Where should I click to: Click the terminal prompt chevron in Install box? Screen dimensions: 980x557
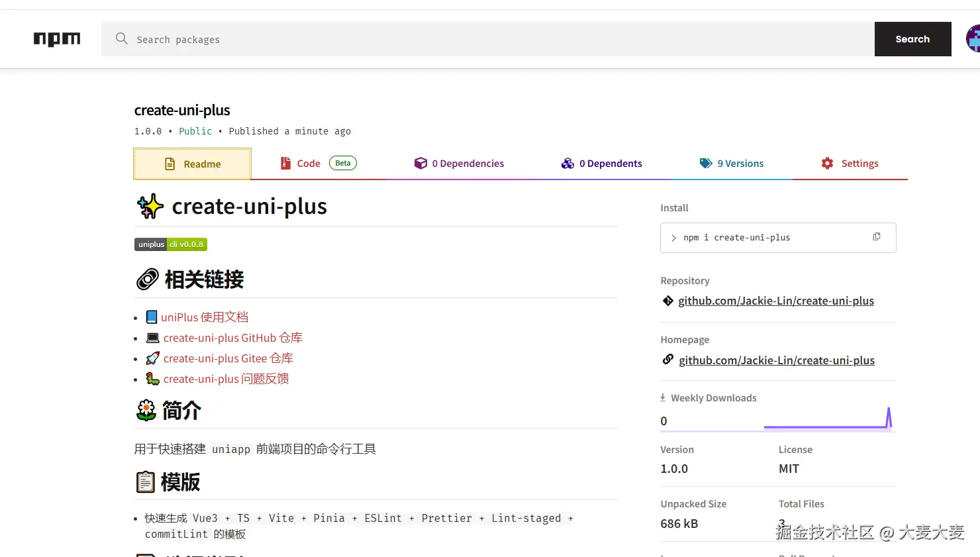(673, 238)
